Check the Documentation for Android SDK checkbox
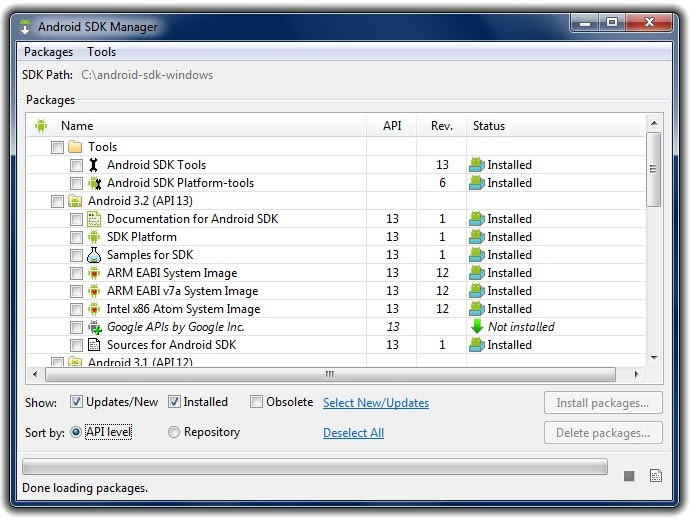Screen dimensions: 690x520 tap(76, 220)
